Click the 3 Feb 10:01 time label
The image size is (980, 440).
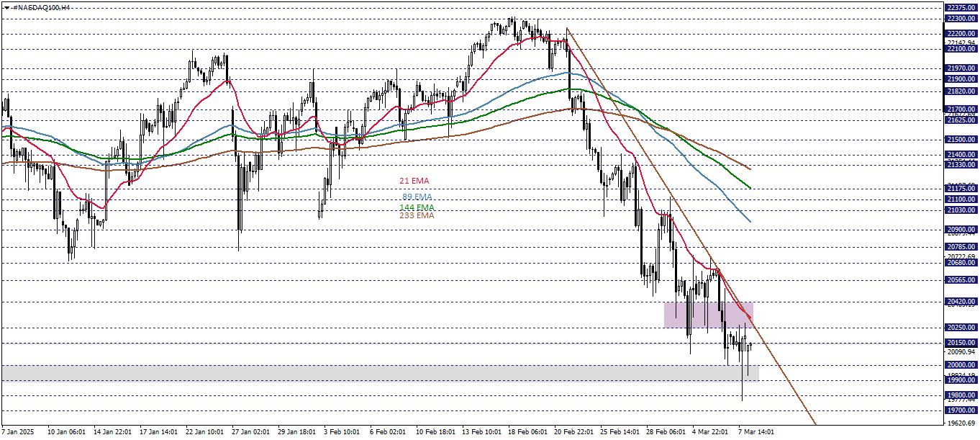[x=342, y=432]
